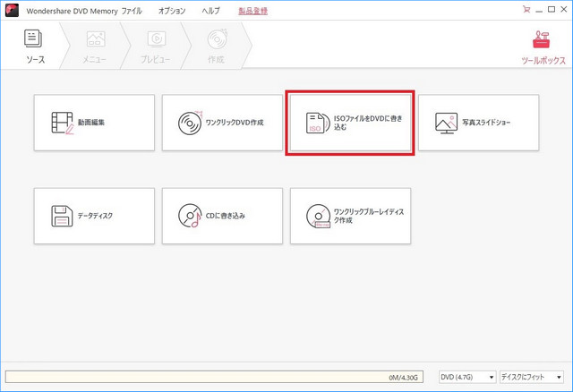Image resolution: width=573 pixels, height=392 pixels.
Task: Click the ツールボックス label text
Action: click(543, 61)
